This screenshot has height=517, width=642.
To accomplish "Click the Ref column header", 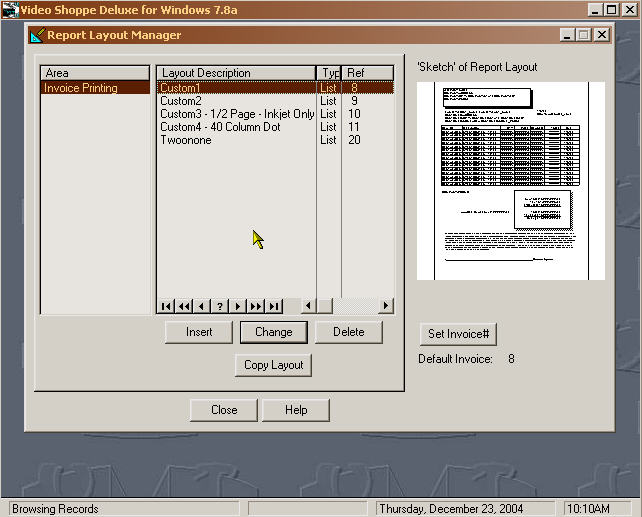I will tap(356, 73).
